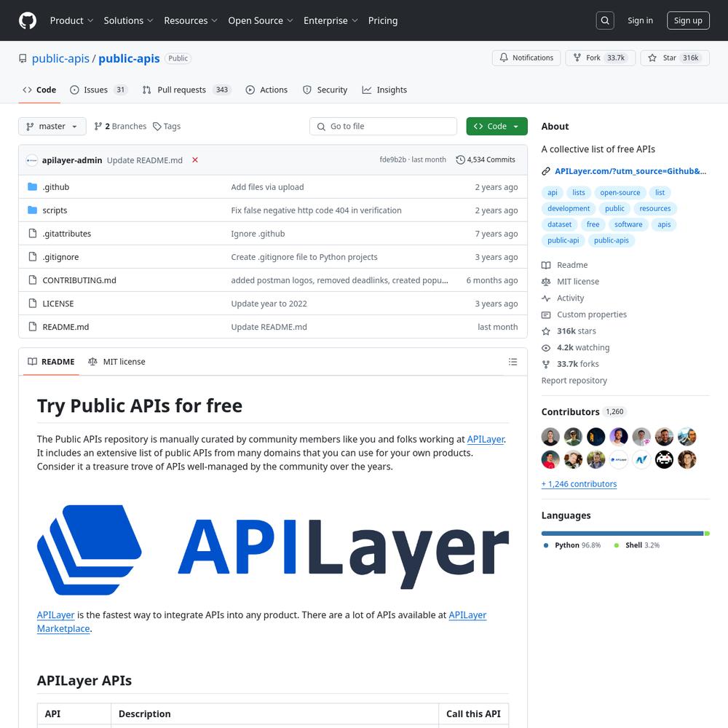
Task: Click the fork icon beside 33.7k forks
Action: tap(546, 365)
